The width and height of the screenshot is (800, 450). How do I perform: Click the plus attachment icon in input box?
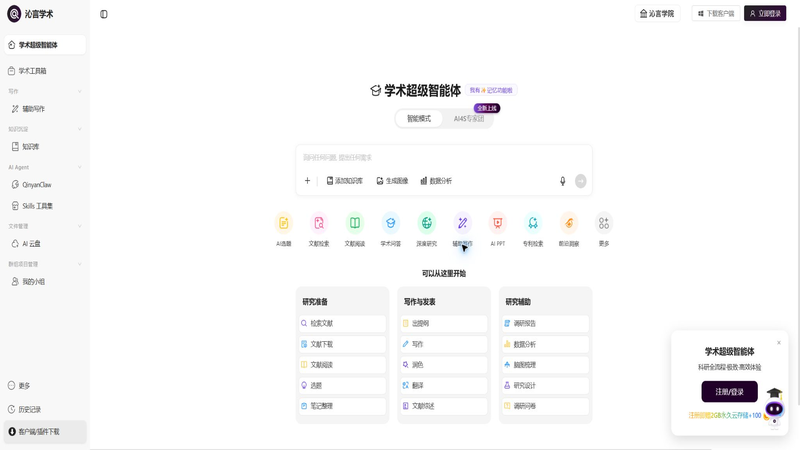(307, 181)
